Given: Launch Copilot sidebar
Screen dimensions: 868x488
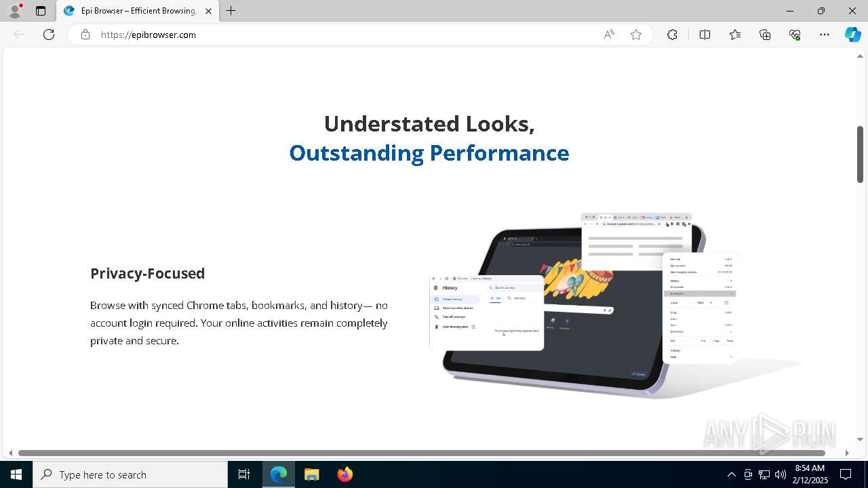Looking at the screenshot, I should [x=852, y=35].
